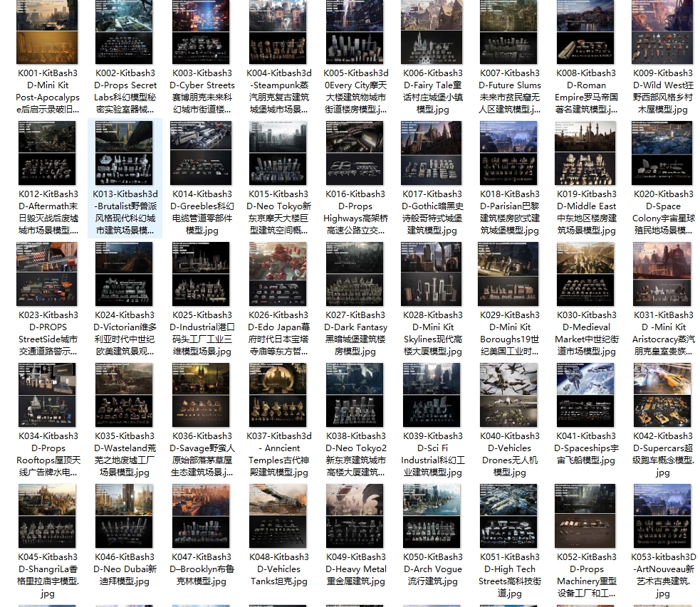Image resolution: width=700 pixels, height=607 pixels.
Task: Select the K035 Wasteland thumbnail
Action: click(124, 395)
